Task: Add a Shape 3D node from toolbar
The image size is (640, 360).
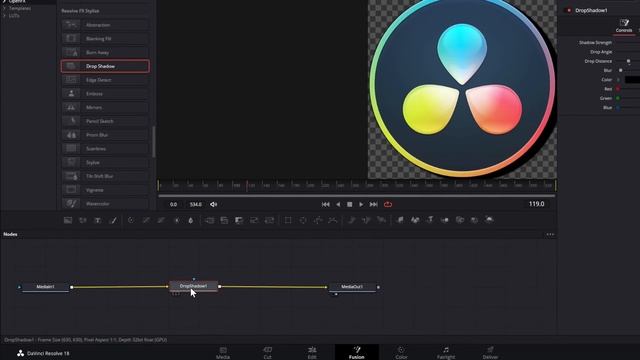Action: click(415, 220)
